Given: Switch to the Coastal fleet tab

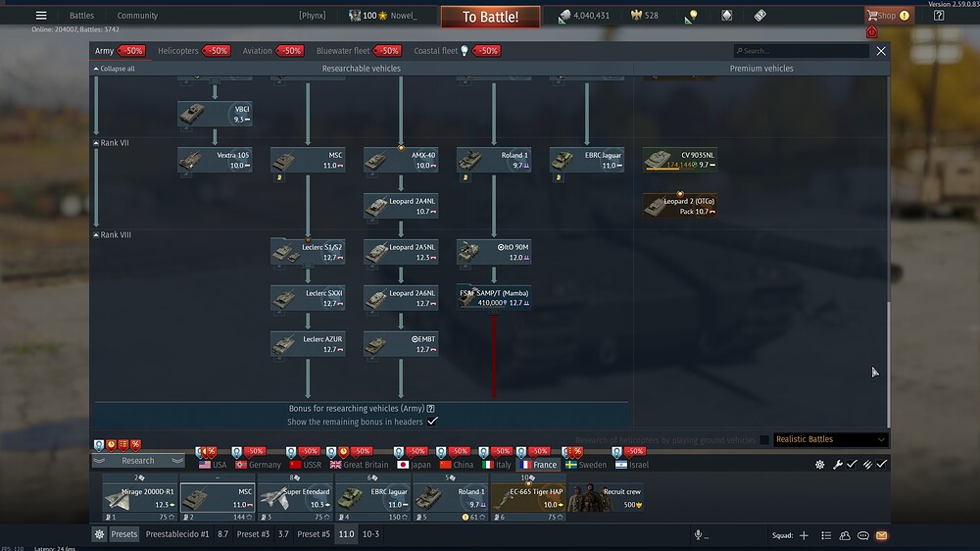Looking at the screenshot, I should point(436,51).
